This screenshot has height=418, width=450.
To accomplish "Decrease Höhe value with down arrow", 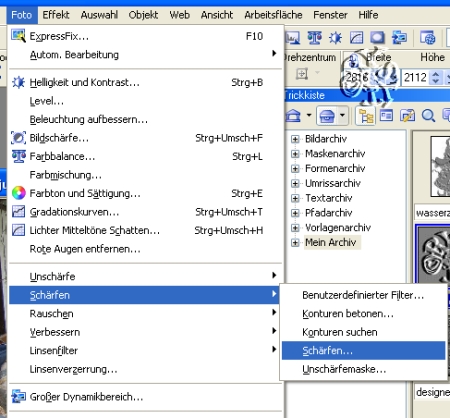I will [435, 81].
